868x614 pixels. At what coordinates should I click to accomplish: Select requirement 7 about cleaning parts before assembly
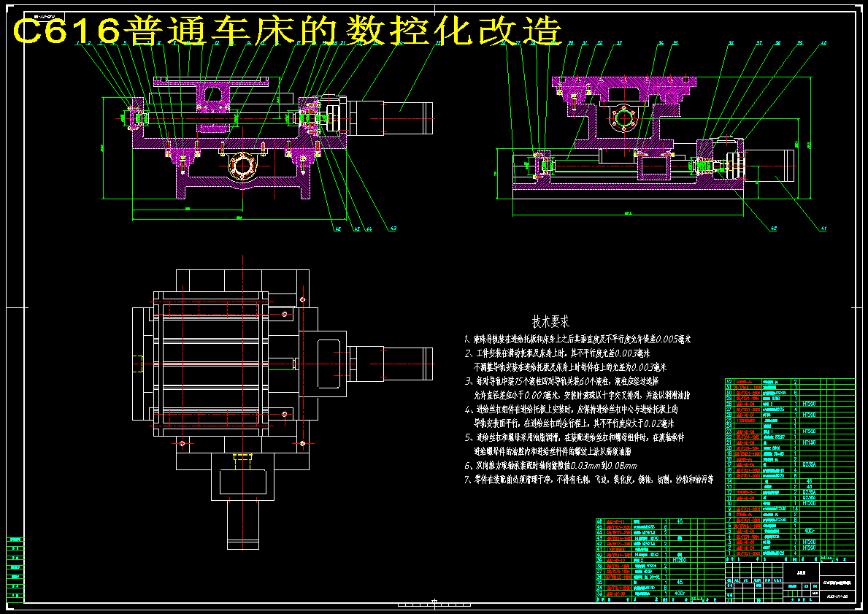click(x=589, y=480)
